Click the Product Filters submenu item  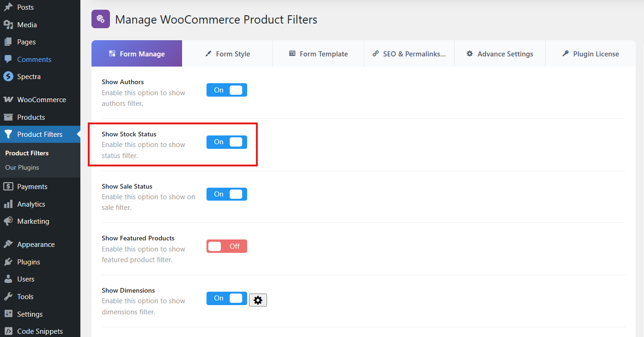coord(27,153)
